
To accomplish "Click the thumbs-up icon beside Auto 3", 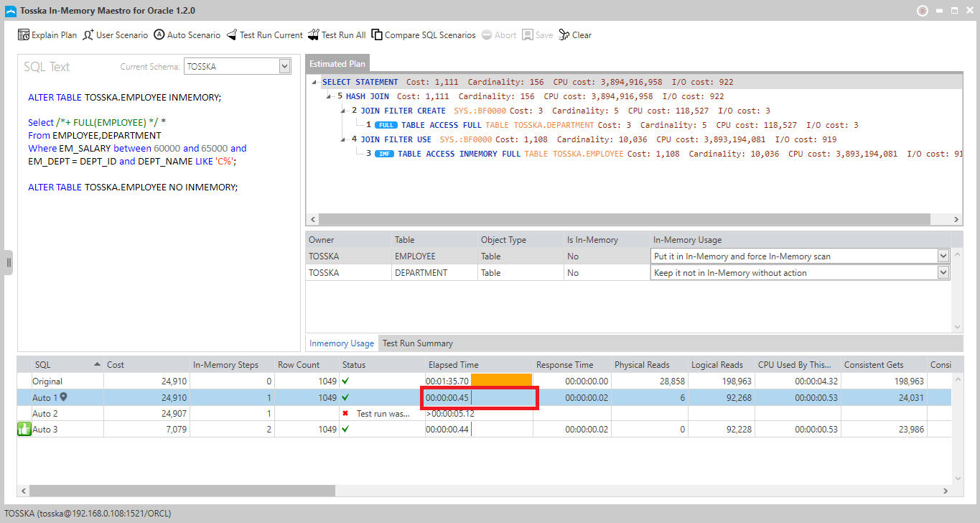I will 24,429.
